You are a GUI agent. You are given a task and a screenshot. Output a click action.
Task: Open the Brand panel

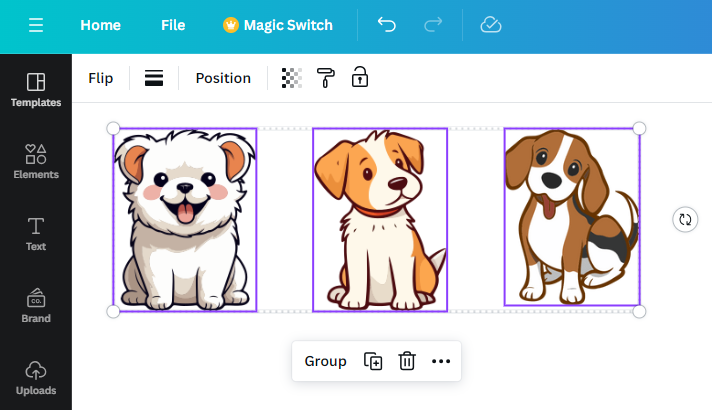(x=36, y=305)
